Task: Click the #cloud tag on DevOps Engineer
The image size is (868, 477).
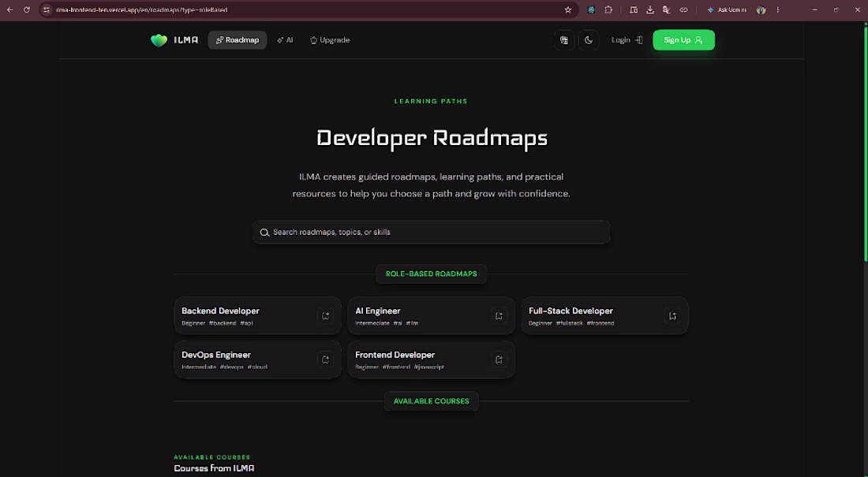Action: coord(257,367)
